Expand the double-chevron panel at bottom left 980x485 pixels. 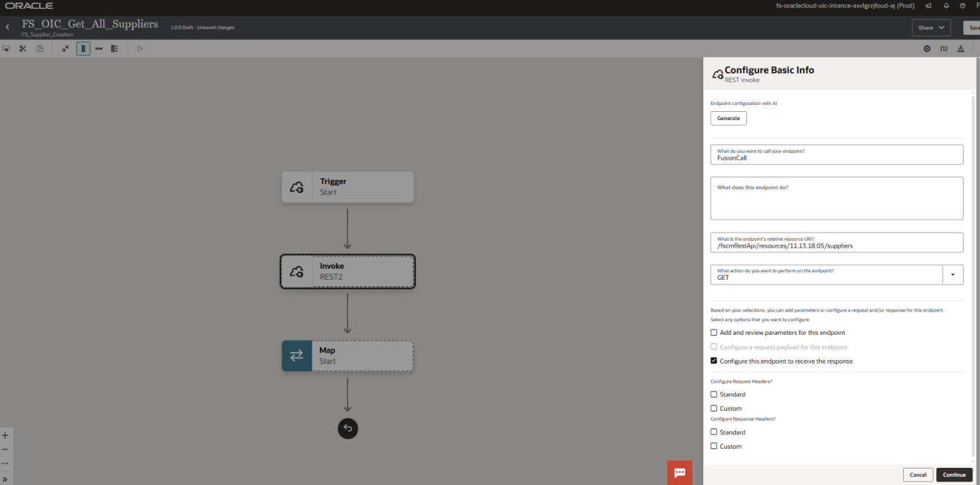point(5,479)
